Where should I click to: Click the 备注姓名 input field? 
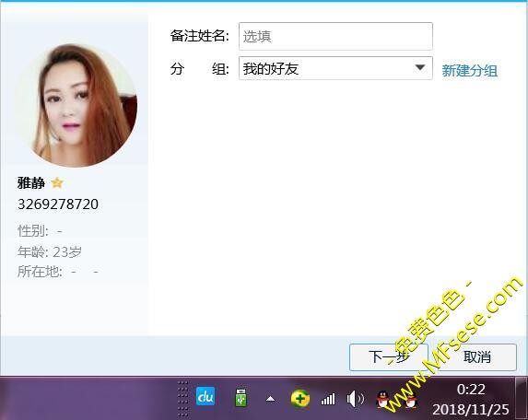[x=335, y=36]
